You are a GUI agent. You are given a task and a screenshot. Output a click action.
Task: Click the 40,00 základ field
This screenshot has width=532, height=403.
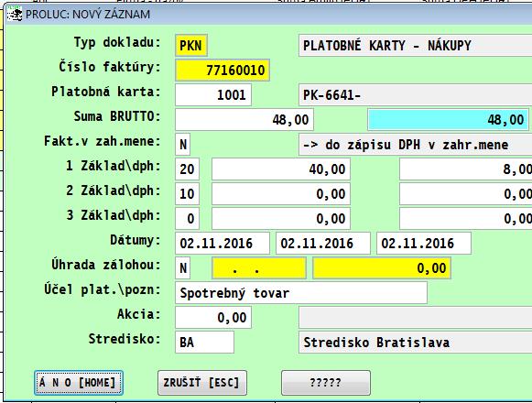coord(281,169)
